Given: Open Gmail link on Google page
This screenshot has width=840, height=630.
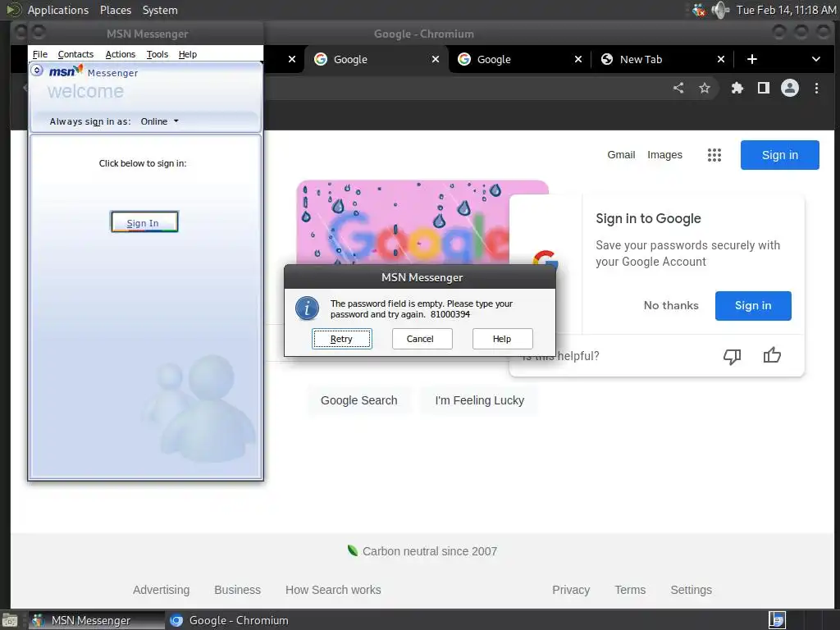Looking at the screenshot, I should [621, 155].
